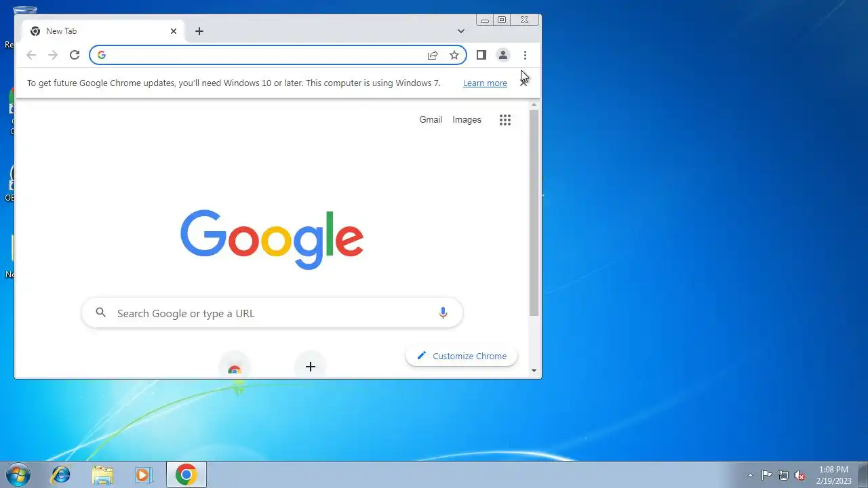Open the Google apps grid
868x488 pixels.
[x=505, y=120]
